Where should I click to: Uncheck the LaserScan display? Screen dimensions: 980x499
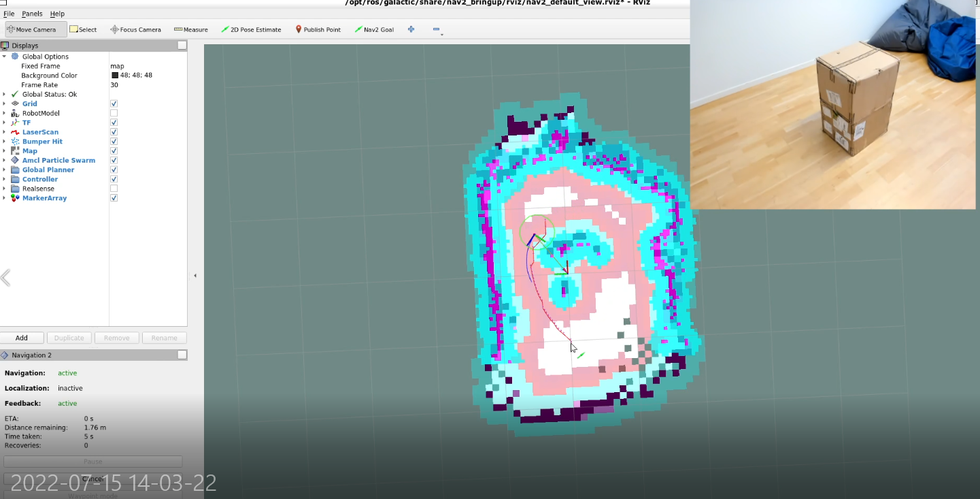point(114,132)
